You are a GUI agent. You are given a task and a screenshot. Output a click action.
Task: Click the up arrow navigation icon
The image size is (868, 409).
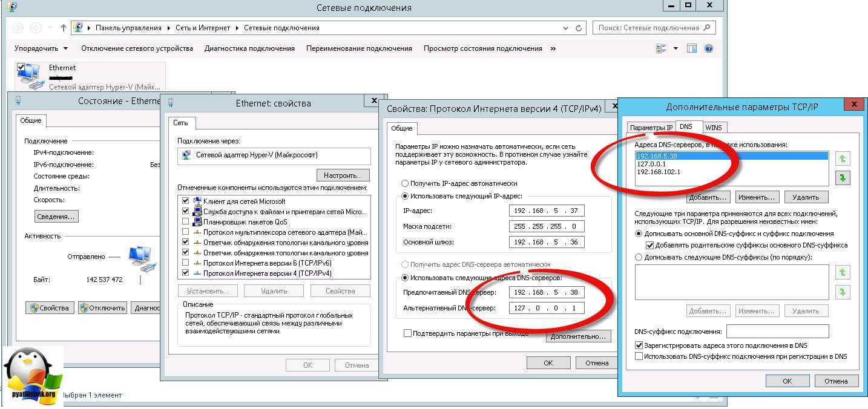click(64, 28)
